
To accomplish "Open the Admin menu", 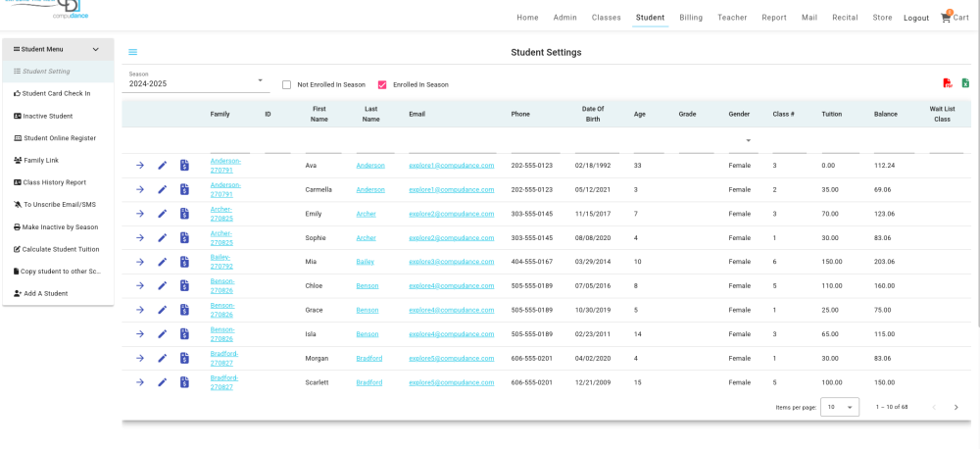I will coord(565,18).
